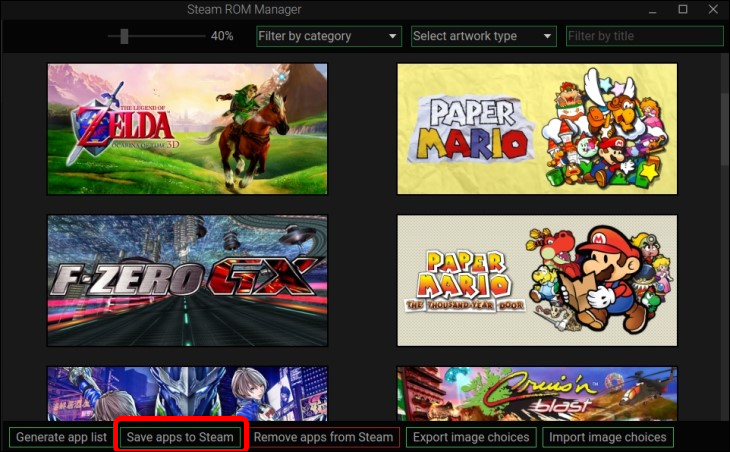Select the Paper Mario artwork thumbnail
The image size is (730, 452).
coord(537,129)
